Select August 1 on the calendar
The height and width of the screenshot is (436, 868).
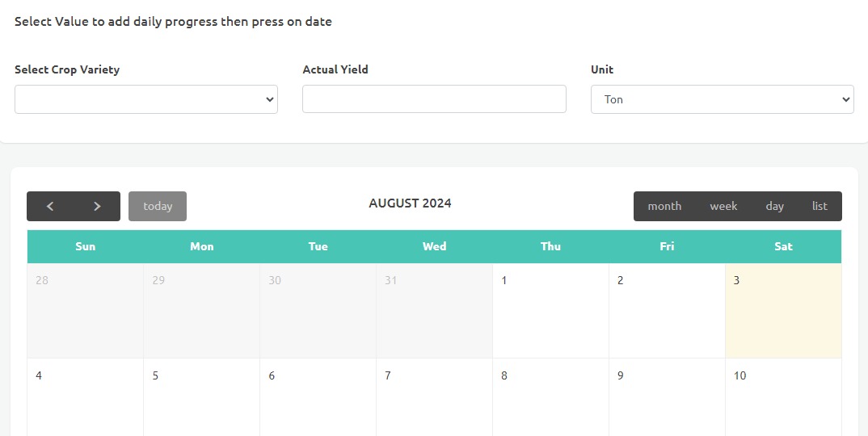550,311
